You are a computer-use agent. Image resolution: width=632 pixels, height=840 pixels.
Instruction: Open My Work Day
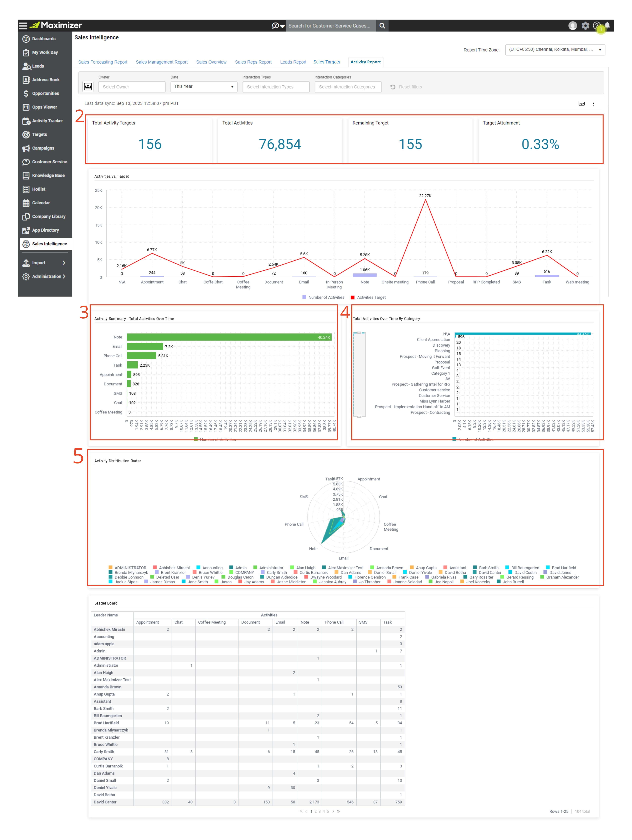tap(45, 52)
